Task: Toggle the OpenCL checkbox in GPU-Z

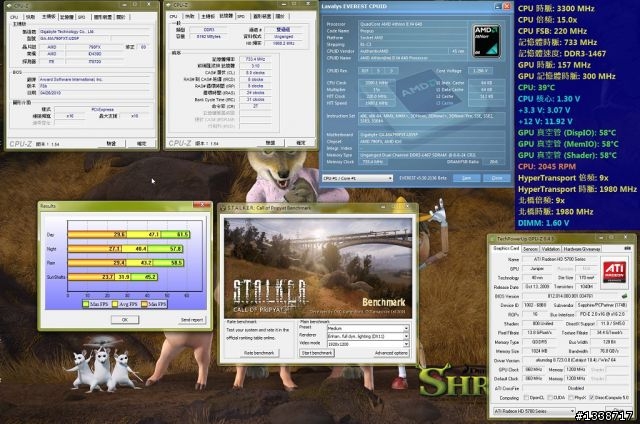Action: [527, 397]
